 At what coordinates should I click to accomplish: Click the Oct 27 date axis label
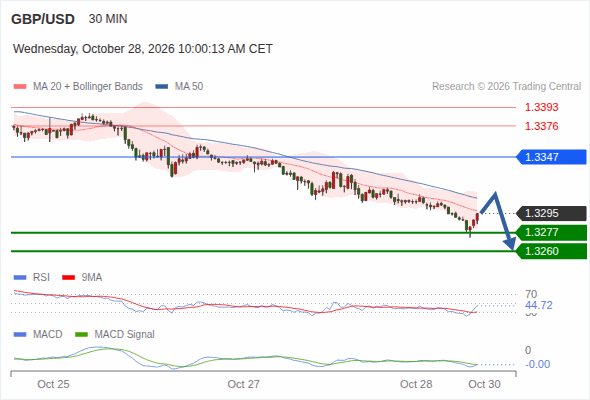[x=243, y=384]
